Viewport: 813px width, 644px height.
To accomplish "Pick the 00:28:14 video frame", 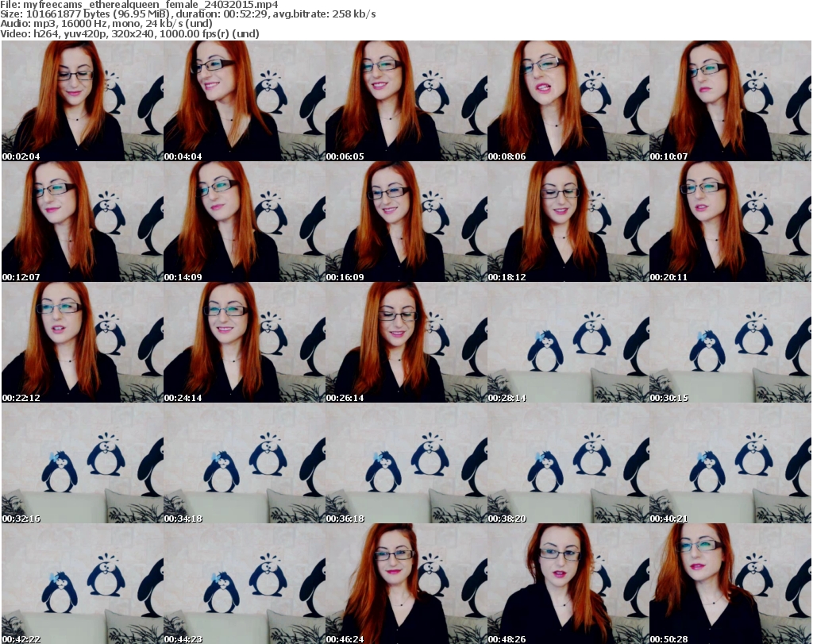I will (x=568, y=343).
